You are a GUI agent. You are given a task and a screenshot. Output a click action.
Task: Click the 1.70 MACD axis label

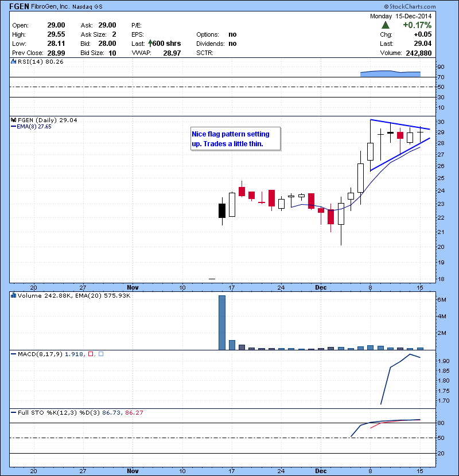(x=444, y=401)
